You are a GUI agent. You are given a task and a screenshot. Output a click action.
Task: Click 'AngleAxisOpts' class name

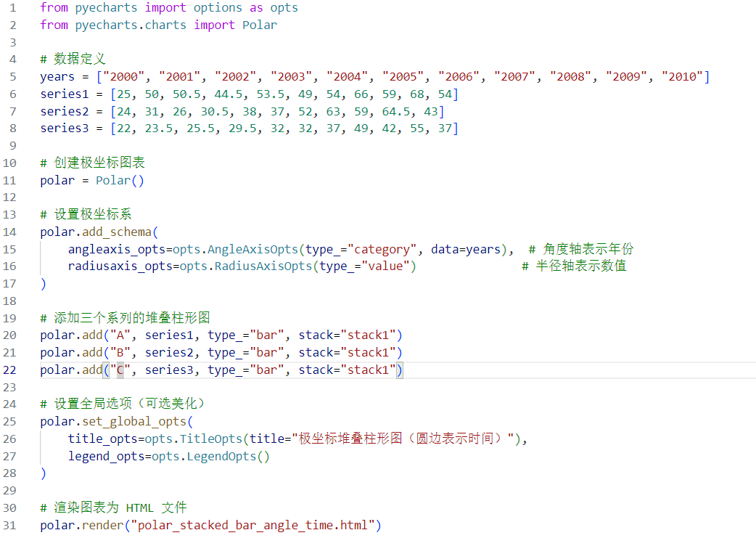click(252, 250)
